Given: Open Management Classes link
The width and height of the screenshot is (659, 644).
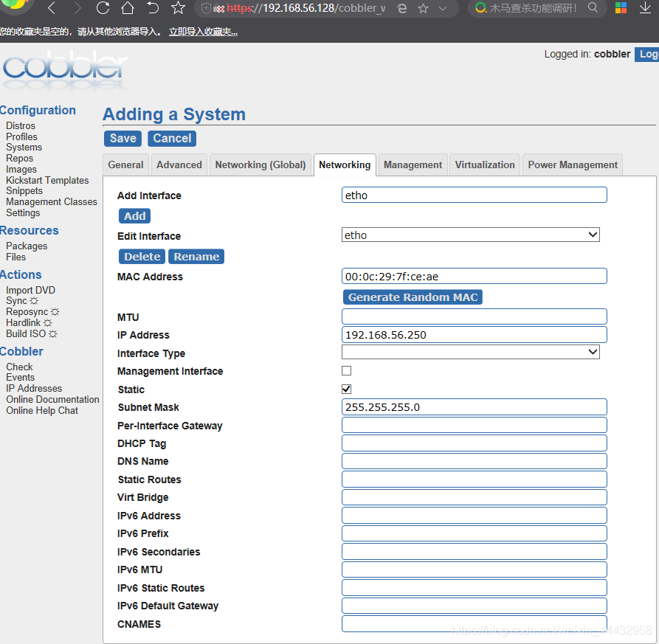Looking at the screenshot, I should coord(51,201).
